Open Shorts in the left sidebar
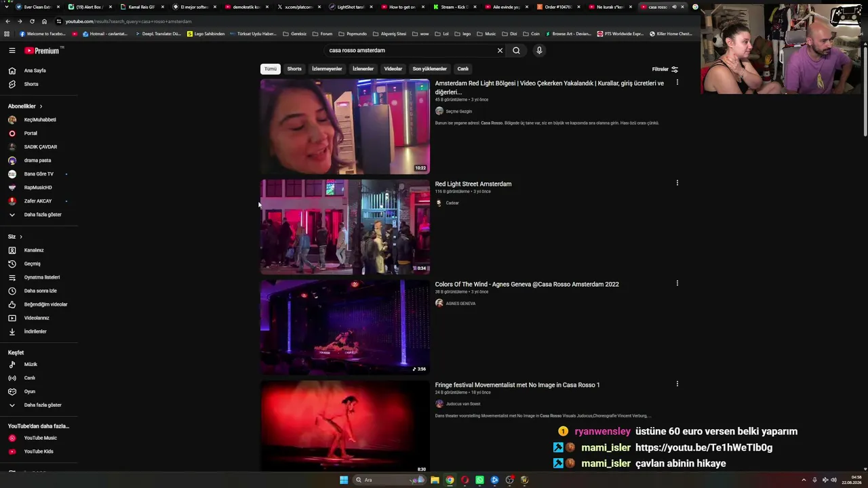The image size is (868, 488). coord(31,84)
